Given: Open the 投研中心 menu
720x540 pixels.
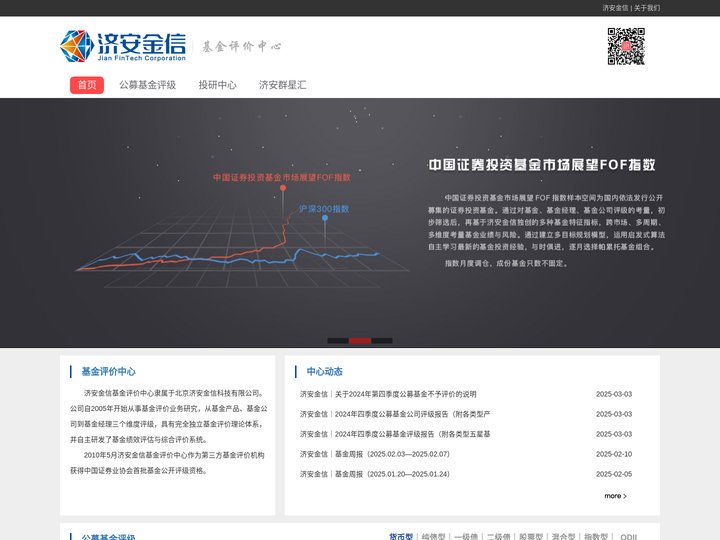Looking at the screenshot, I should [217, 85].
